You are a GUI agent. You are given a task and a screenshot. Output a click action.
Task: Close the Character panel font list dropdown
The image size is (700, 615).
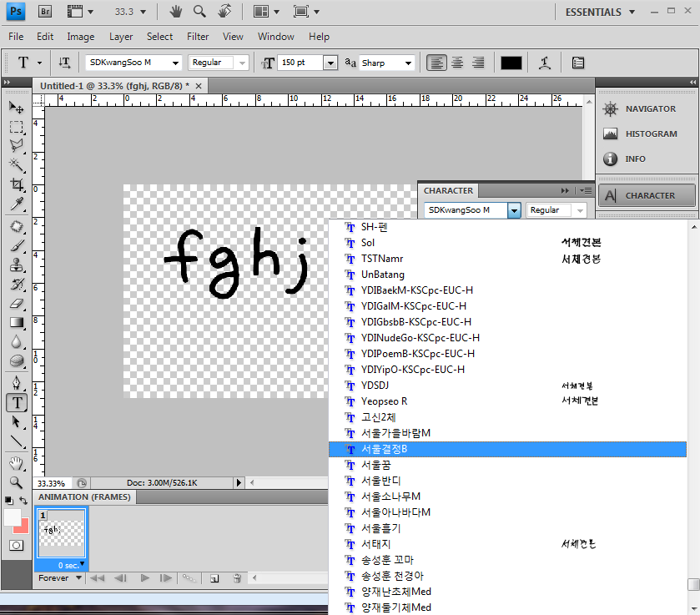click(514, 210)
